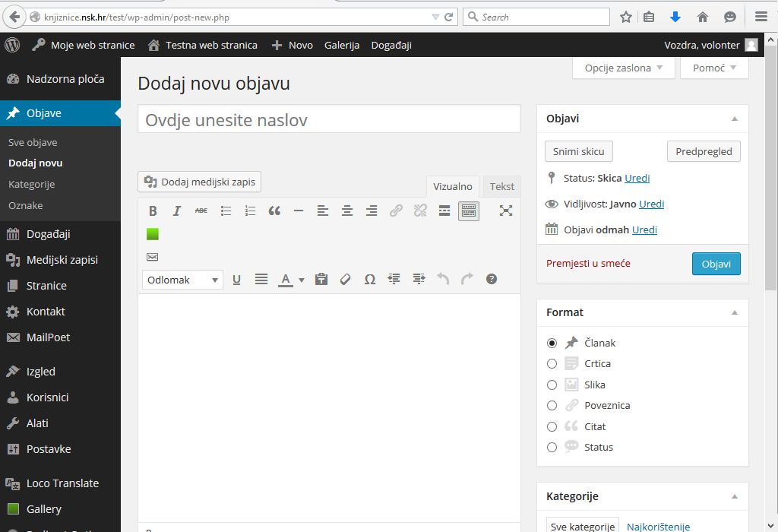Open the Novo menu in admin bar

pos(293,45)
